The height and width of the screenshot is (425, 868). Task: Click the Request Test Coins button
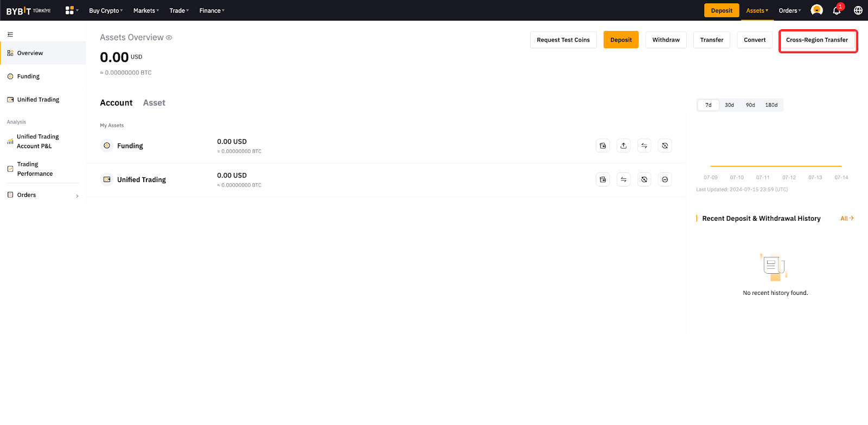tap(563, 40)
